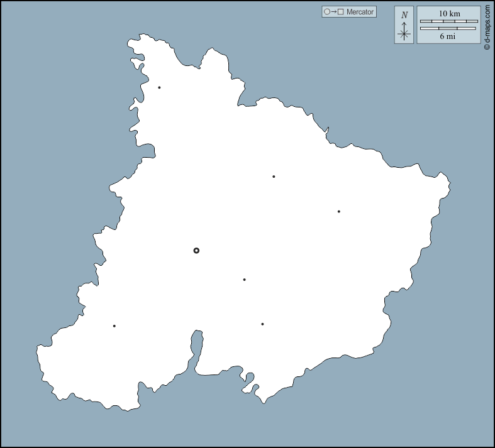Click the eight-pointed star below the north arrow
This screenshot has width=495, height=448.
[404, 34]
